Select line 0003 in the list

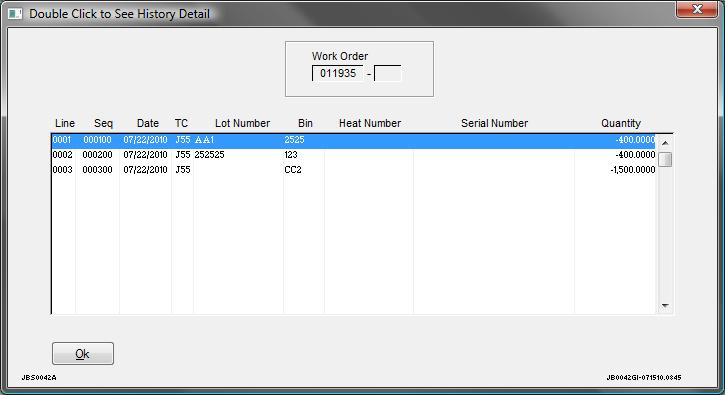point(353,170)
